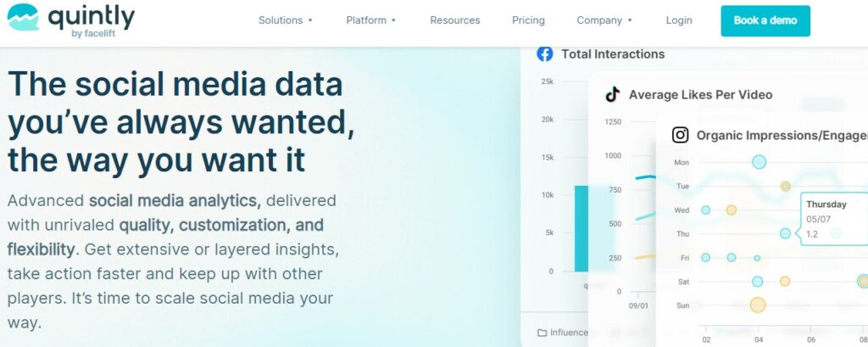Viewport: 868px width, 347px height.
Task: Click the Instagram icon by Organic Impressions
Action: pos(680,135)
